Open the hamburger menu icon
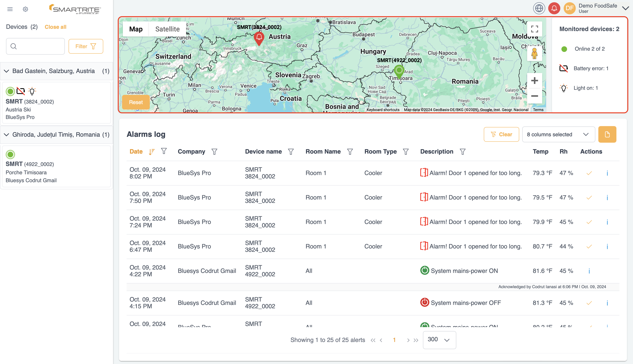The image size is (633, 364). [x=10, y=9]
